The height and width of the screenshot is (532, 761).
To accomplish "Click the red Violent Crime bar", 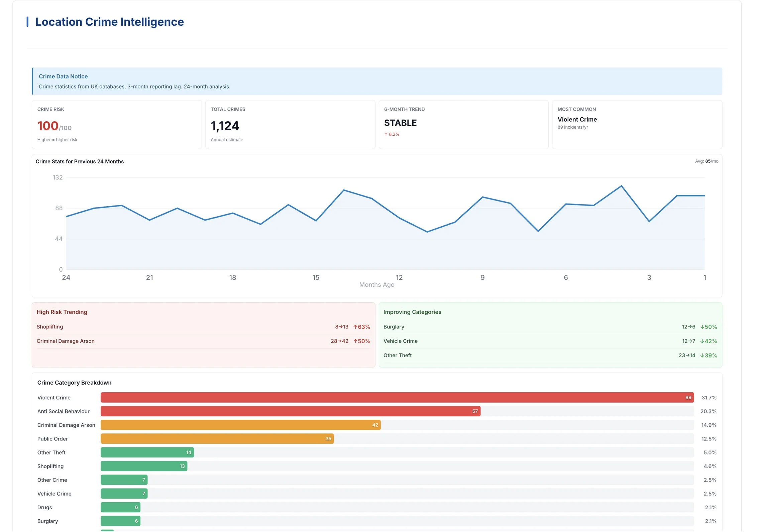I will 397,398.
